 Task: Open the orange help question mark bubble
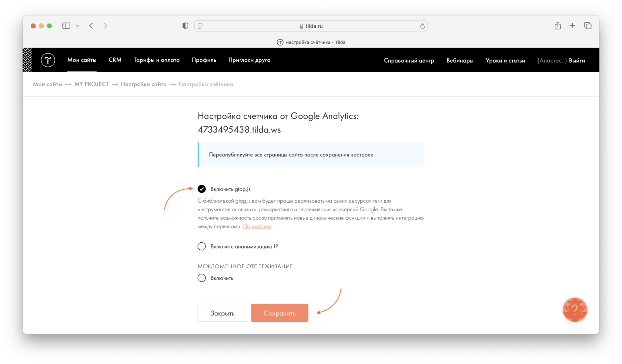coord(575,310)
